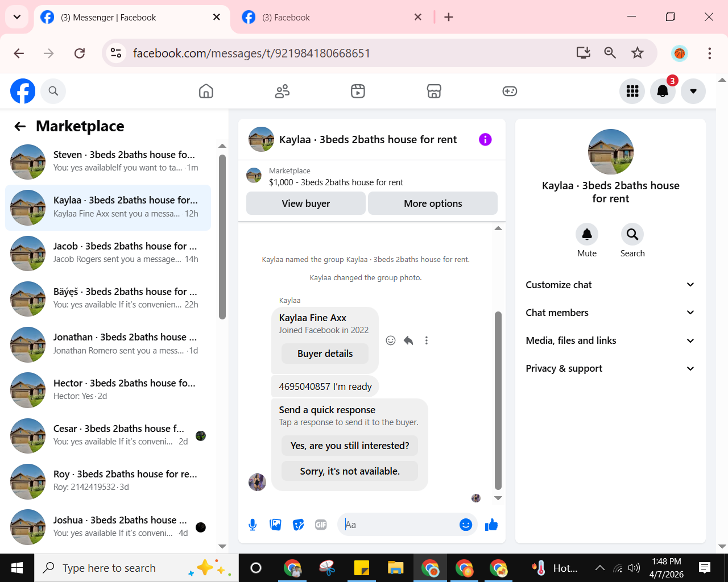728x582 pixels.
Task: Expand Chat members section
Action: coord(610,313)
